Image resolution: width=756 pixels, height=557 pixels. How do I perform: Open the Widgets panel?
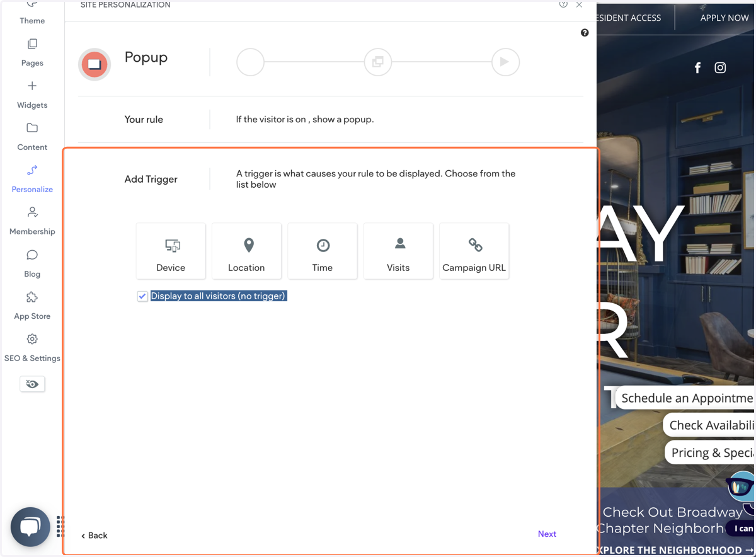[x=32, y=95]
